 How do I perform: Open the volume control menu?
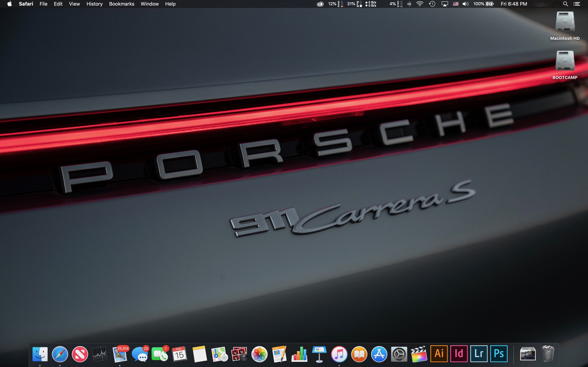465,4
